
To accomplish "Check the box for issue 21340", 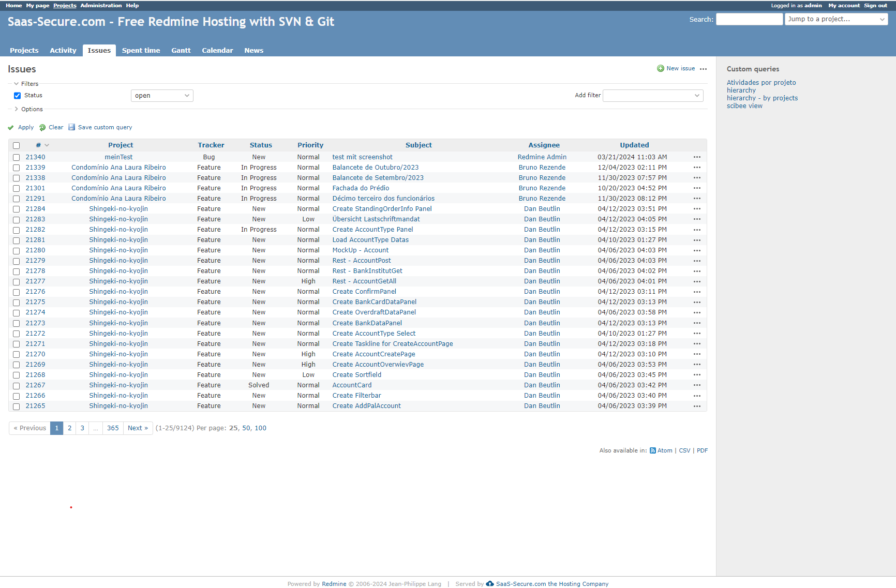I will 16,158.
